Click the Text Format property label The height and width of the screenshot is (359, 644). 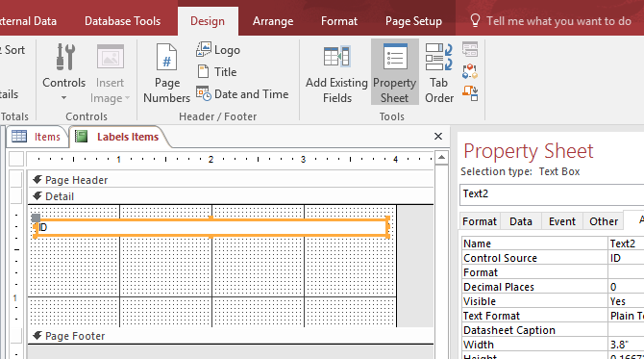coord(491,316)
